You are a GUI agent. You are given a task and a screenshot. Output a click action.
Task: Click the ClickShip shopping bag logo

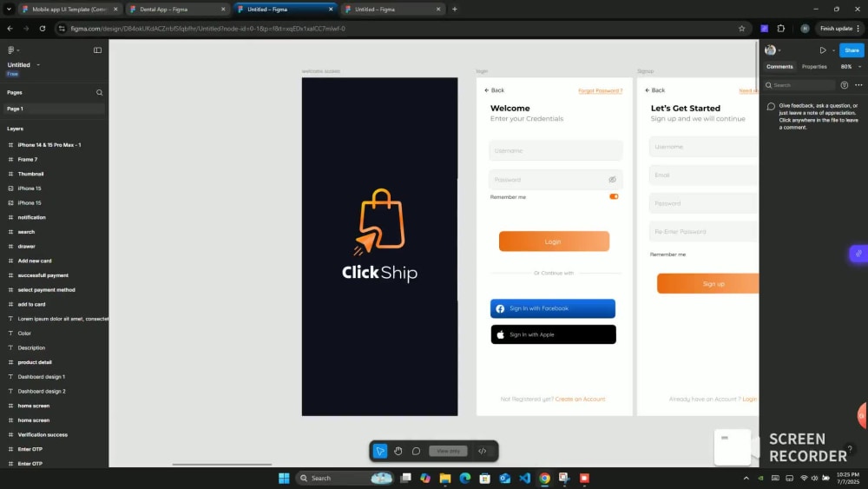(380, 221)
